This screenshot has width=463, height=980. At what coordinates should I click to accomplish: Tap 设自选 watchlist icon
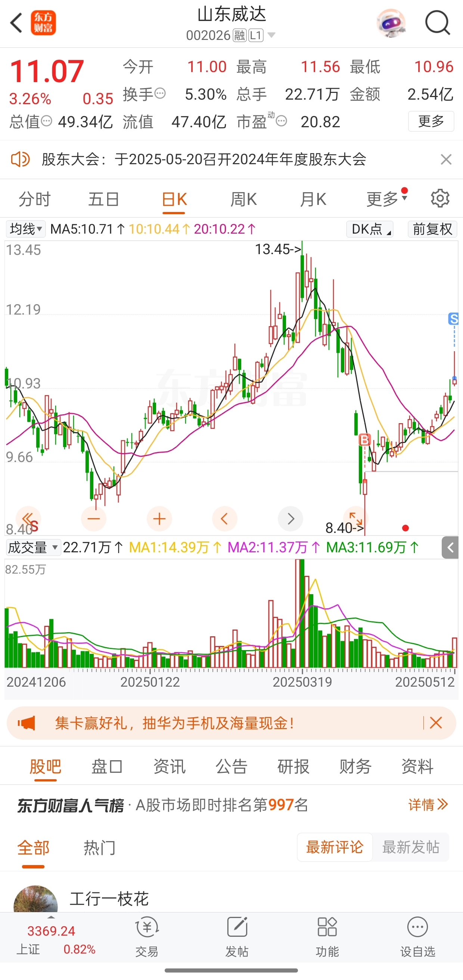tap(418, 937)
